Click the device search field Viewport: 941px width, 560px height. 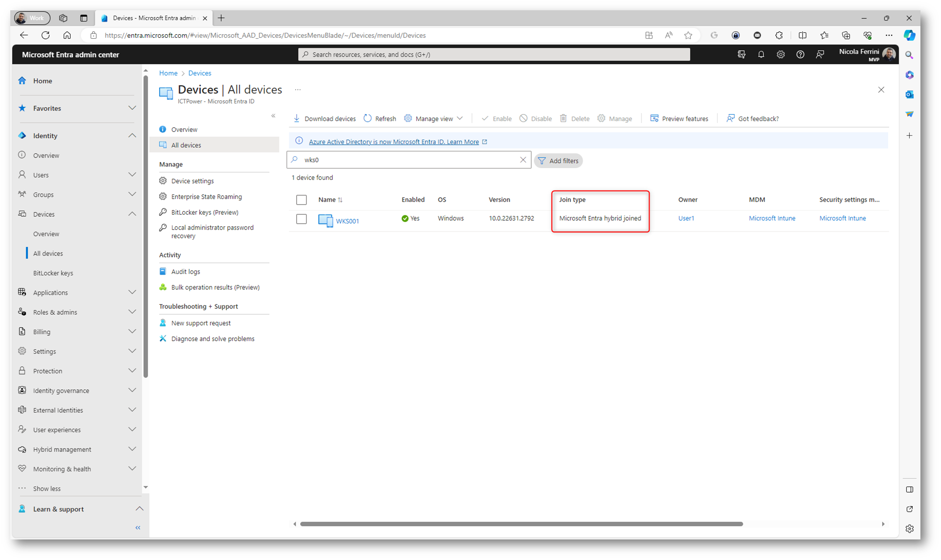(x=409, y=160)
